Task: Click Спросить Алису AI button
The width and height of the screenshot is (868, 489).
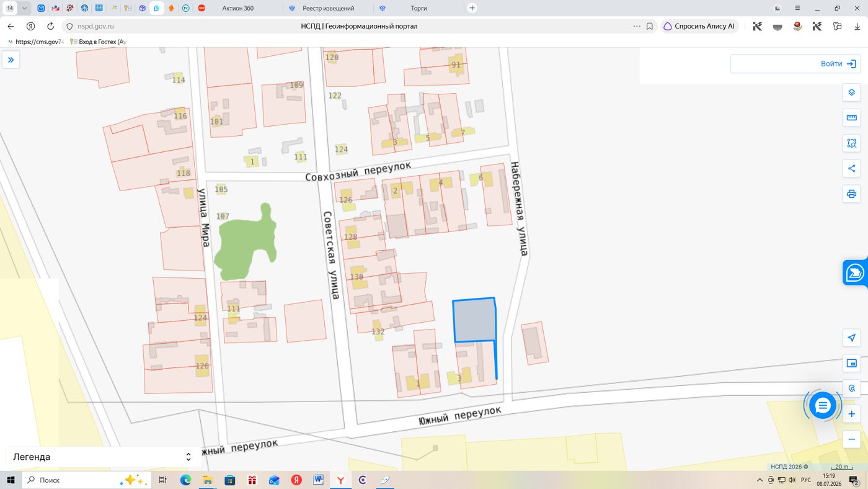Action: 699,26
